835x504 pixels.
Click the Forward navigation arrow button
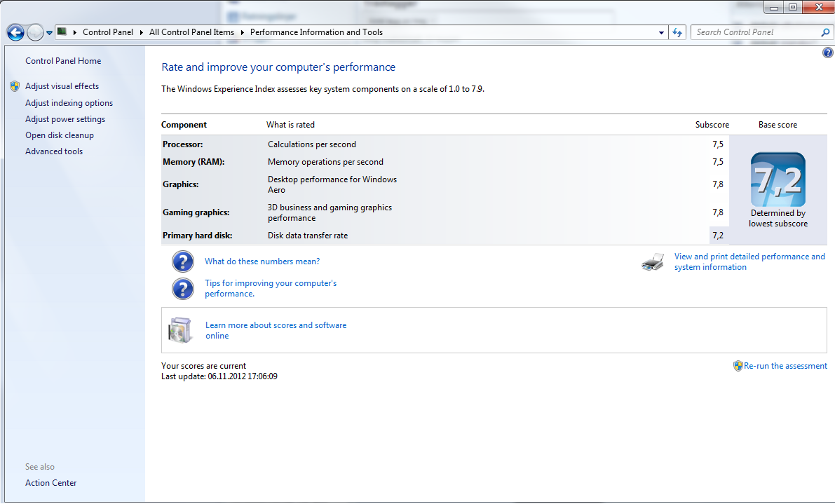point(35,32)
